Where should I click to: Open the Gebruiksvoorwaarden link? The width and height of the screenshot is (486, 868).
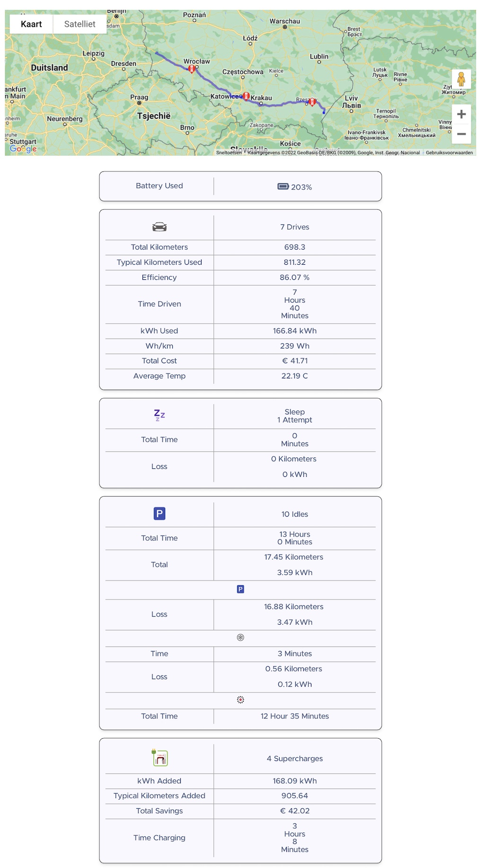[450, 152]
